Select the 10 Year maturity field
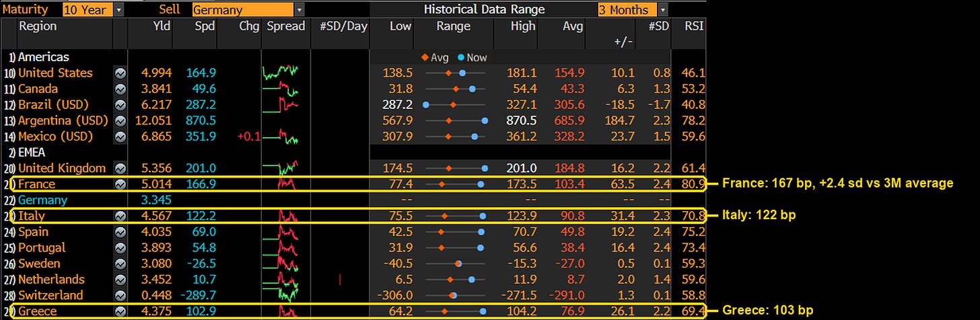Image resolution: width=980 pixels, height=320 pixels. [87, 10]
